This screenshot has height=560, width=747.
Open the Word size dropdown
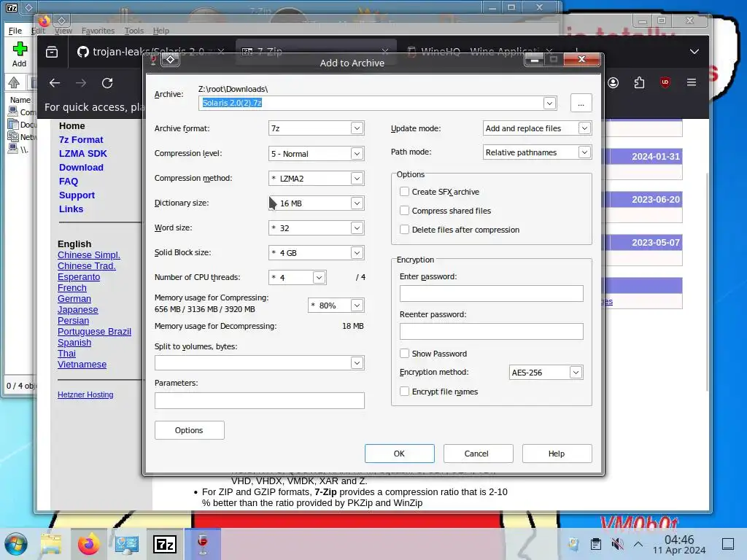pyautogui.click(x=357, y=227)
